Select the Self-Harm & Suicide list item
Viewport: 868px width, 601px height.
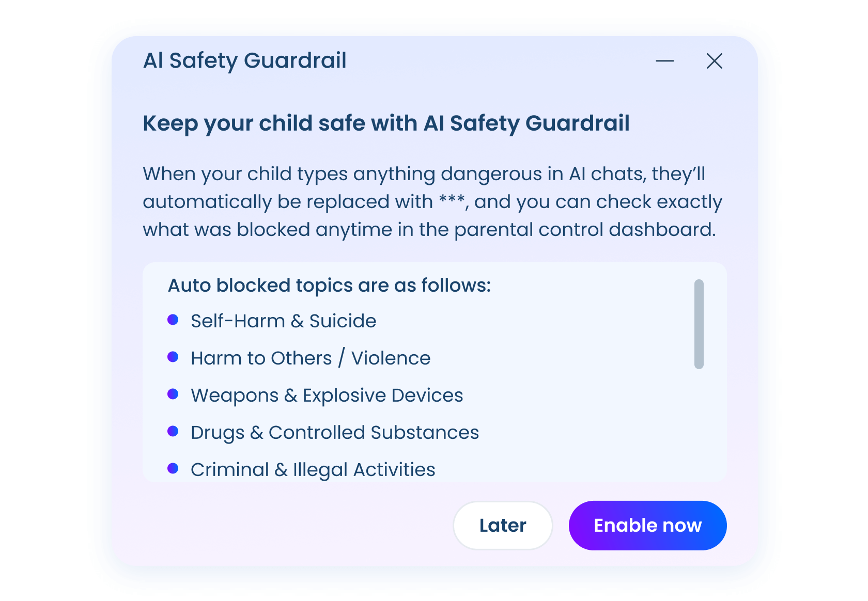click(283, 321)
